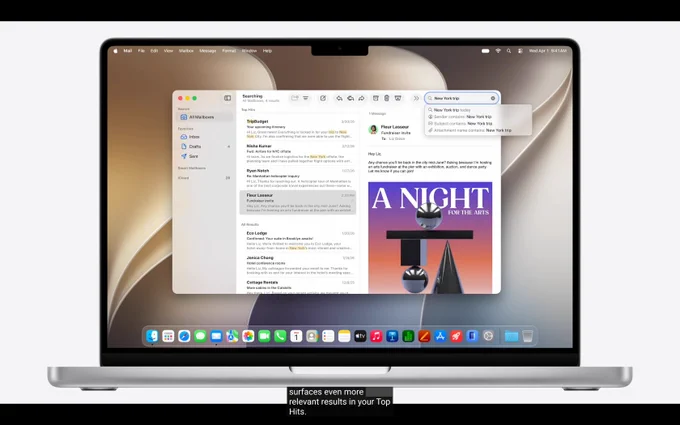Toggle the Mail sidebar visibility button
680x425 pixels.
click(227, 98)
